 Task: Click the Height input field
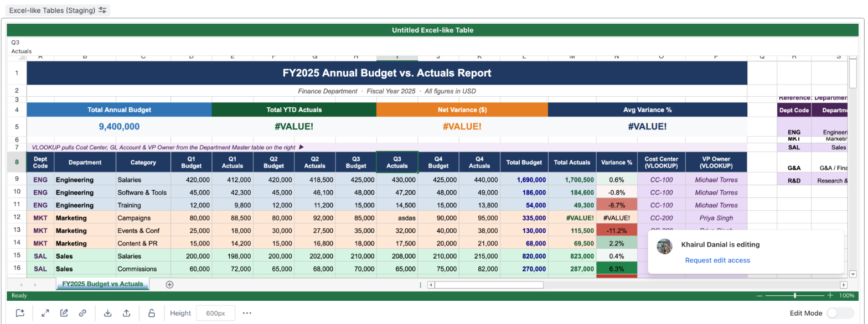pyautogui.click(x=215, y=313)
